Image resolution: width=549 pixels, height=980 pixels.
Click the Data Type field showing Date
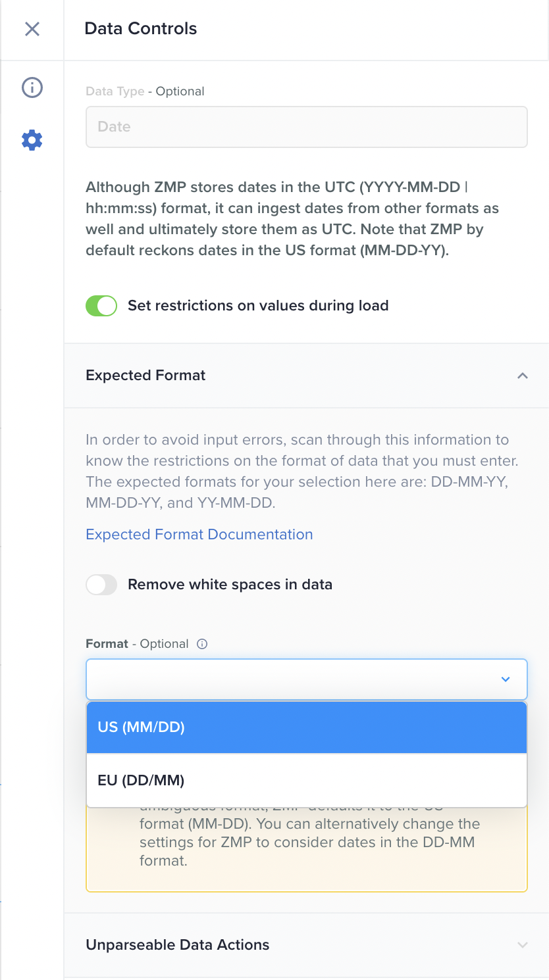(x=307, y=127)
